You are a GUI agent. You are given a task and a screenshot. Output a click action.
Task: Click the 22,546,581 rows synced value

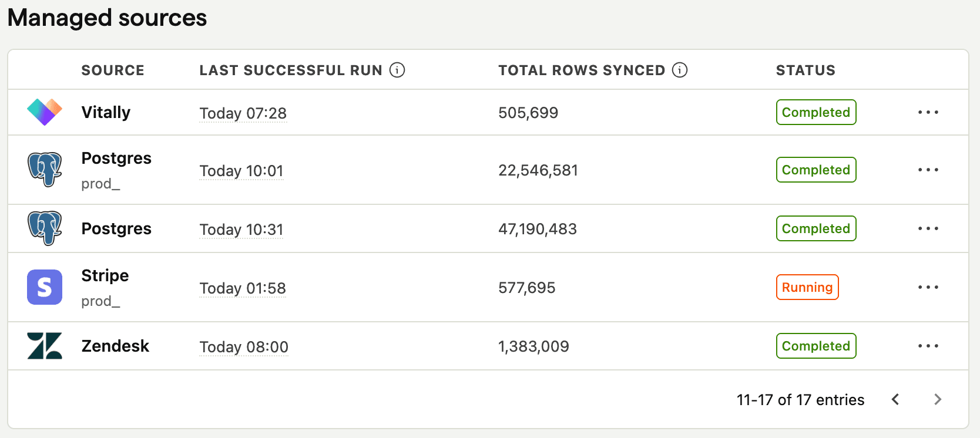pyautogui.click(x=538, y=170)
